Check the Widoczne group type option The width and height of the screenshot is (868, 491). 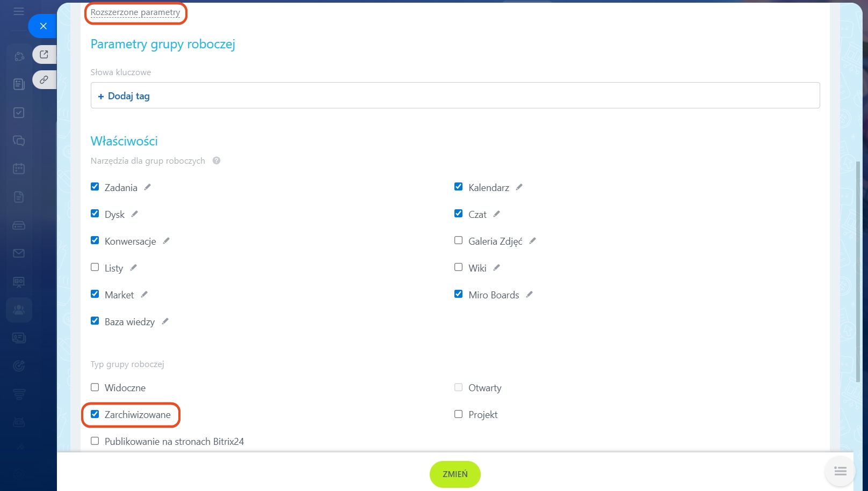tap(95, 387)
